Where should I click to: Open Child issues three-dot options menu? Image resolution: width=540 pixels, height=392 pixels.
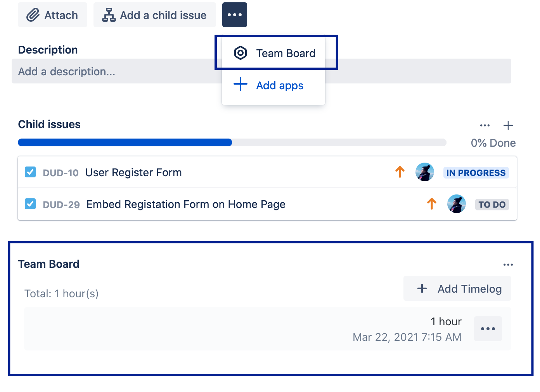tap(485, 125)
